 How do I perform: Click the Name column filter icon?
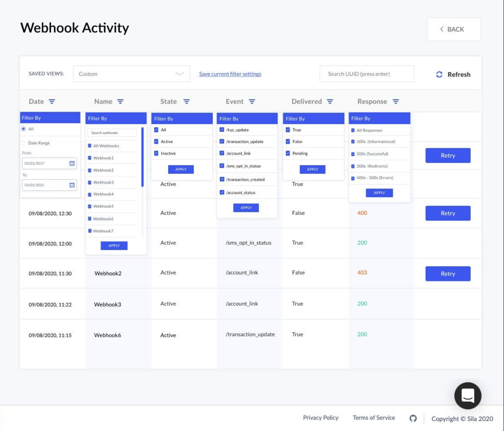pyautogui.click(x=120, y=102)
